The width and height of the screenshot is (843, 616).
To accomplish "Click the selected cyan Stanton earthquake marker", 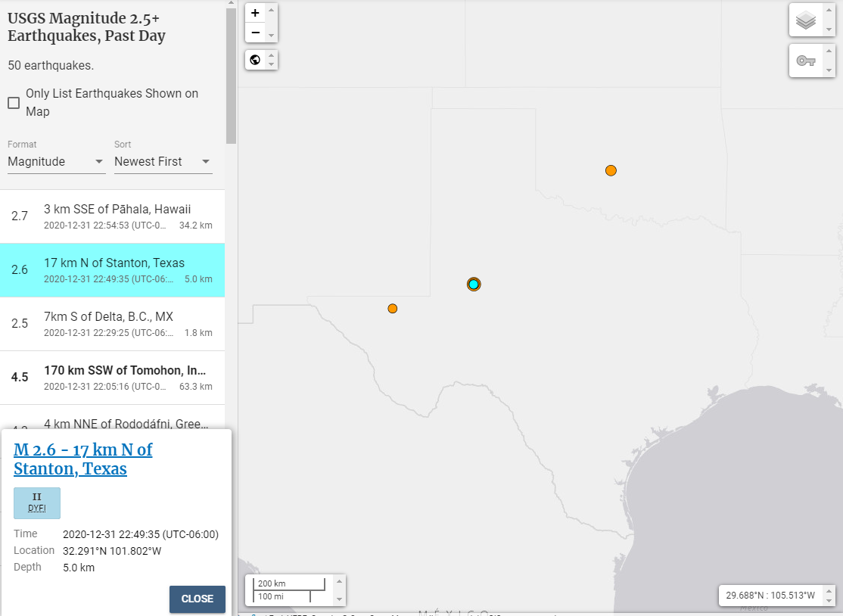I will (474, 284).
